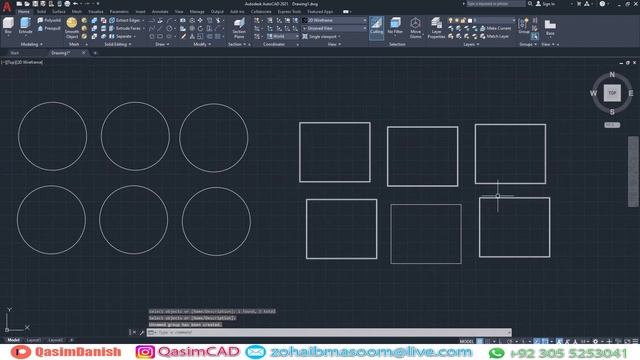Open the Express Tools ribbon tab

(x=289, y=11)
